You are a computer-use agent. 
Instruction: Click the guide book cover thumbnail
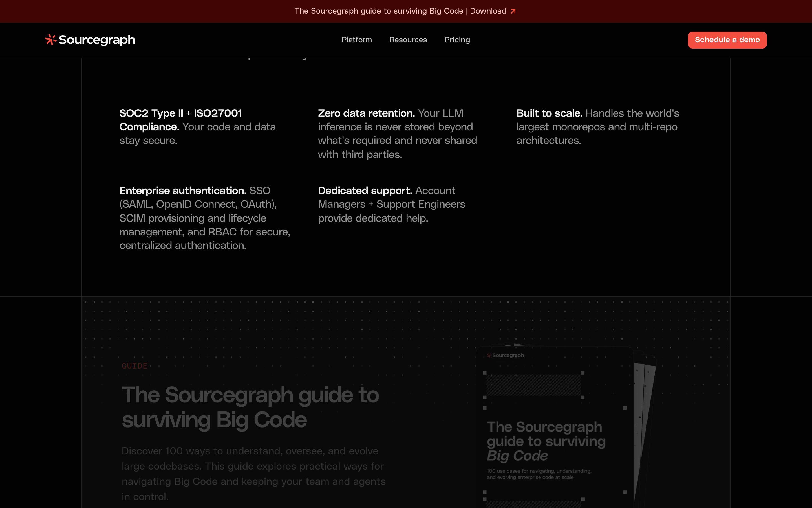(x=554, y=427)
